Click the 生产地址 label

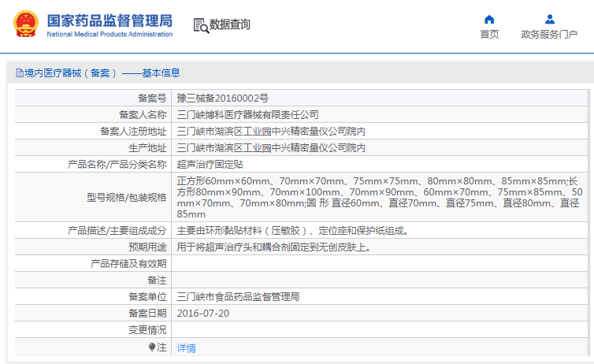tap(147, 148)
